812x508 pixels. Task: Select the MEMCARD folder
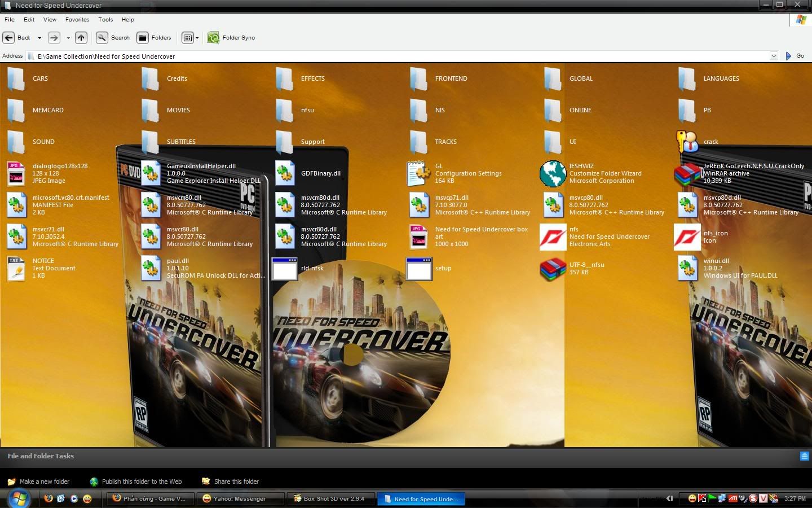(x=35, y=110)
